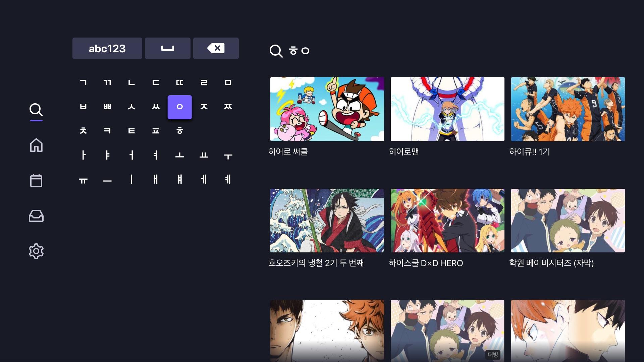Insert a space with spacebar key
644x362 pixels.
[x=168, y=48]
